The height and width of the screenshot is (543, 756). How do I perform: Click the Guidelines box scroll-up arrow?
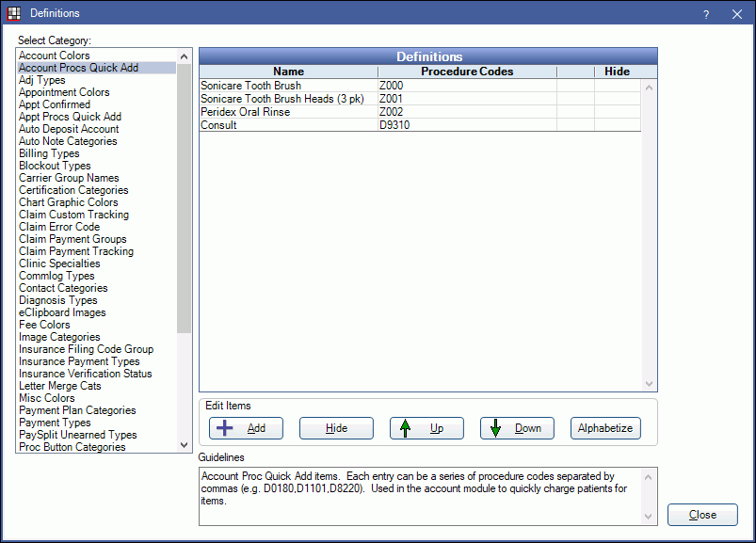pyautogui.click(x=649, y=477)
